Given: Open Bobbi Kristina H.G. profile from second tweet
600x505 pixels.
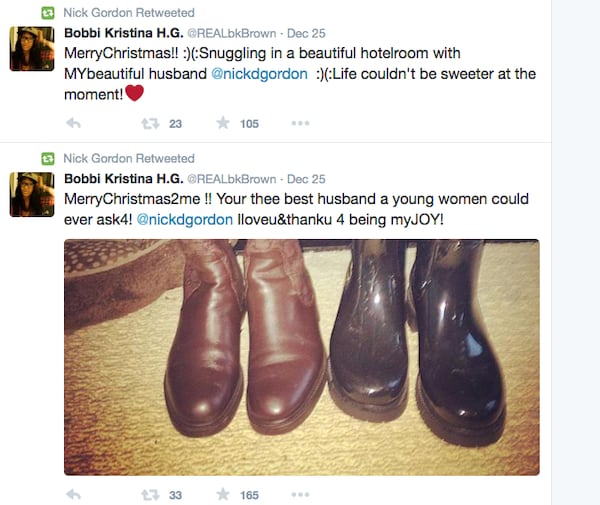Looking at the screenshot, I should click(x=122, y=179).
